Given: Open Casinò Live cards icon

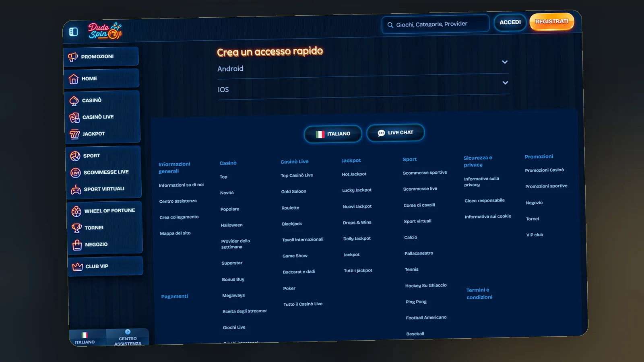Looking at the screenshot, I should click(x=74, y=117).
